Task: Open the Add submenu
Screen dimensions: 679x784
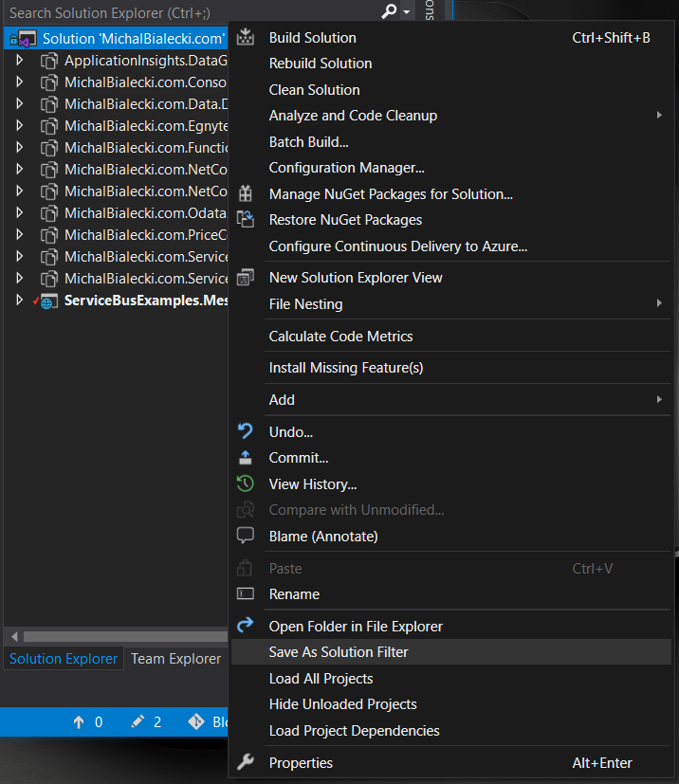Action: 451,399
